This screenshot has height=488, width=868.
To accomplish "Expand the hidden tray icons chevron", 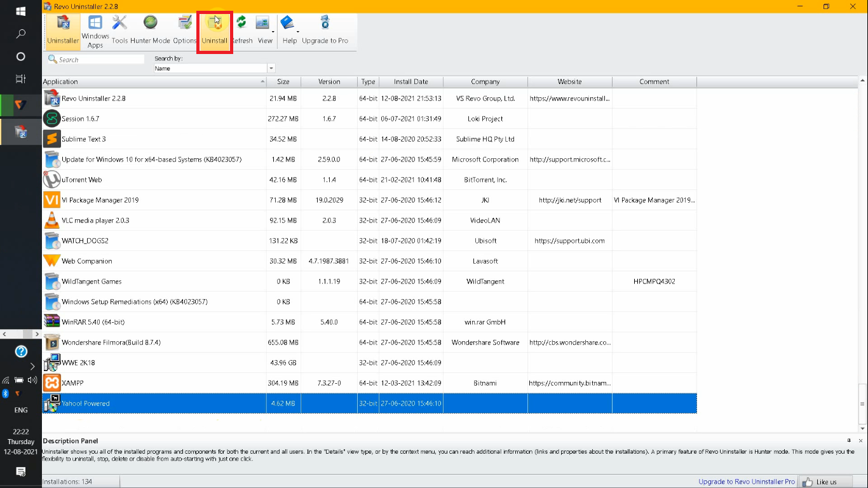I will click(32, 367).
